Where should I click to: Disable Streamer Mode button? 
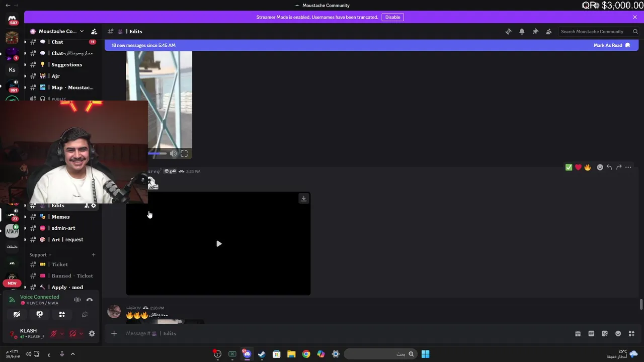click(392, 17)
